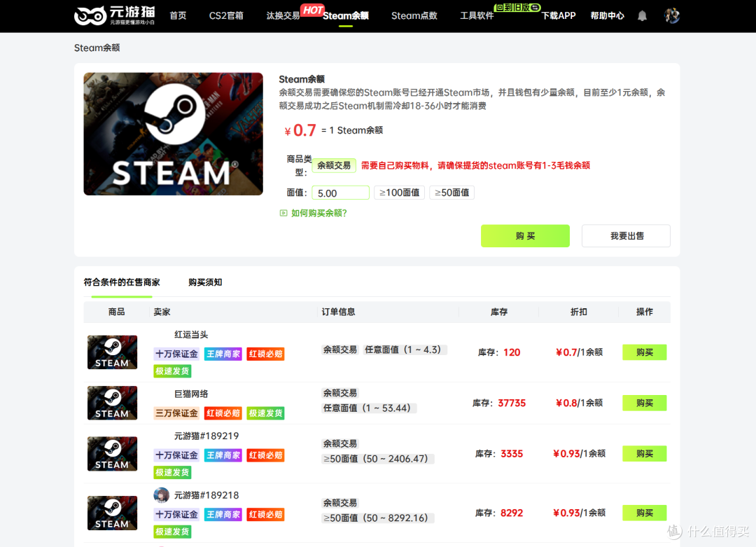The height and width of the screenshot is (547, 756).
Task: Open 汰换交易 navigation item
Action: click(x=283, y=15)
